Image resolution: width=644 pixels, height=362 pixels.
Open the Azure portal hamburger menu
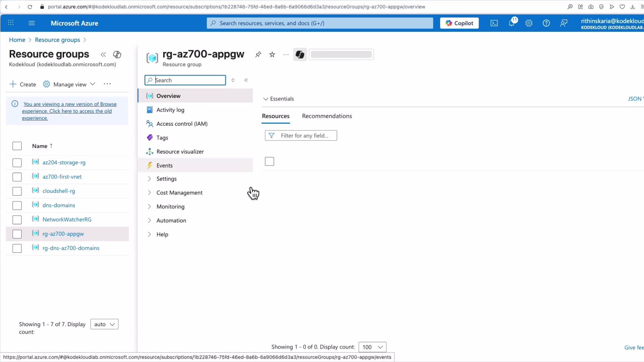[32, 23]
